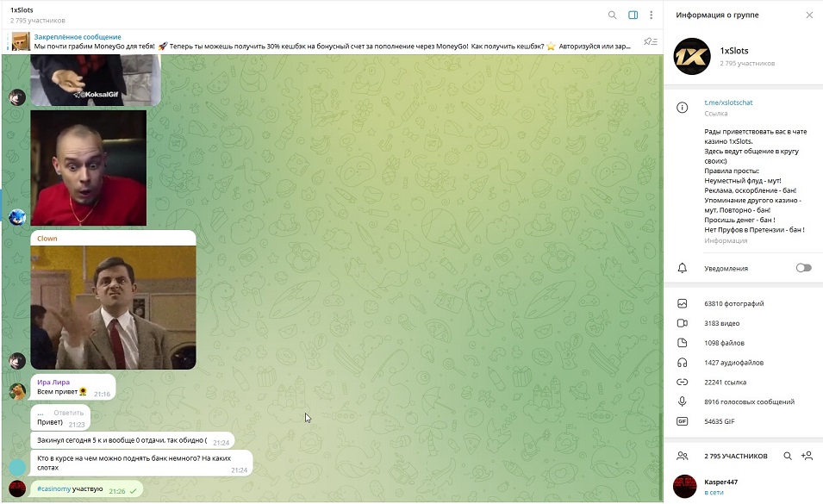The height and width of the screenshot is (504, 823).
Task: Select the "Всем привет" message
Action: click(73, 387)
